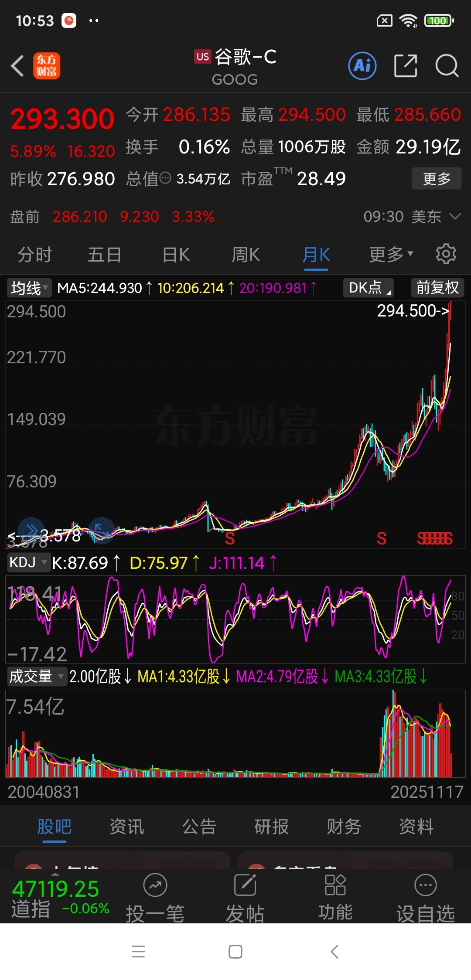Tap the back arrow in the header
Image resolution: width=471 pixels, height=980 pixels.
[17, 66]
